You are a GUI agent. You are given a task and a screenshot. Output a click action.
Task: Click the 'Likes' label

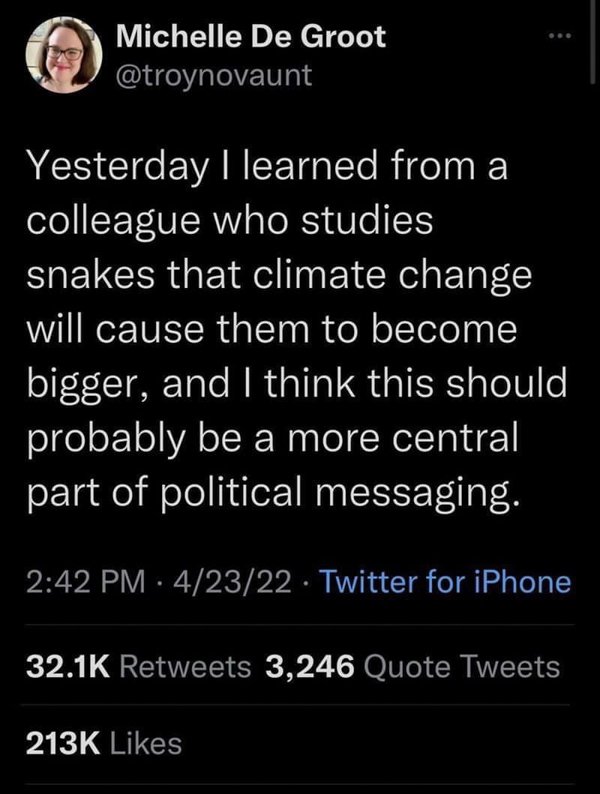145,744
